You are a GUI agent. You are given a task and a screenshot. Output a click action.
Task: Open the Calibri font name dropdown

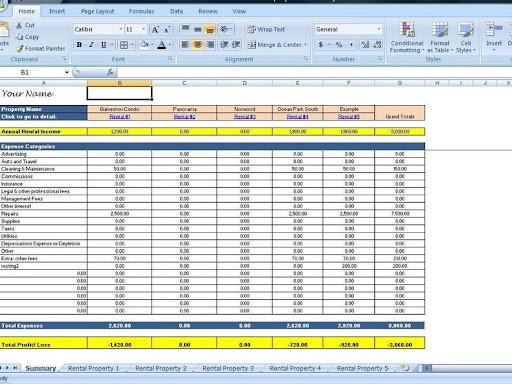pos(121,30)
